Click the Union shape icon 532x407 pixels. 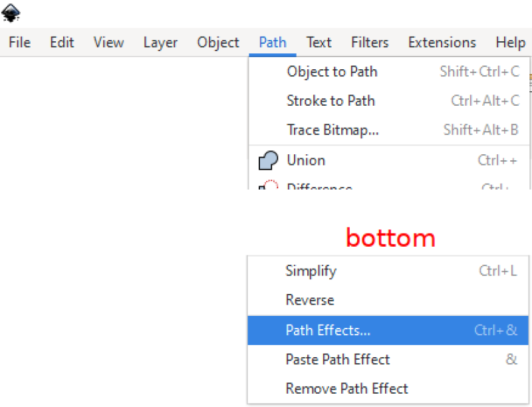pyautogui.click(x=268, y=160)
